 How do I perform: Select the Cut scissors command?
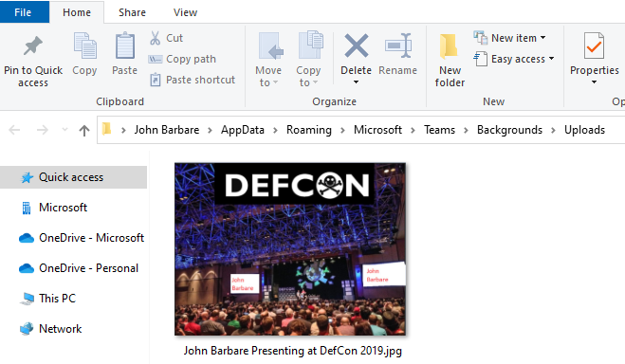pyautogui.click(x=166, y=38)
